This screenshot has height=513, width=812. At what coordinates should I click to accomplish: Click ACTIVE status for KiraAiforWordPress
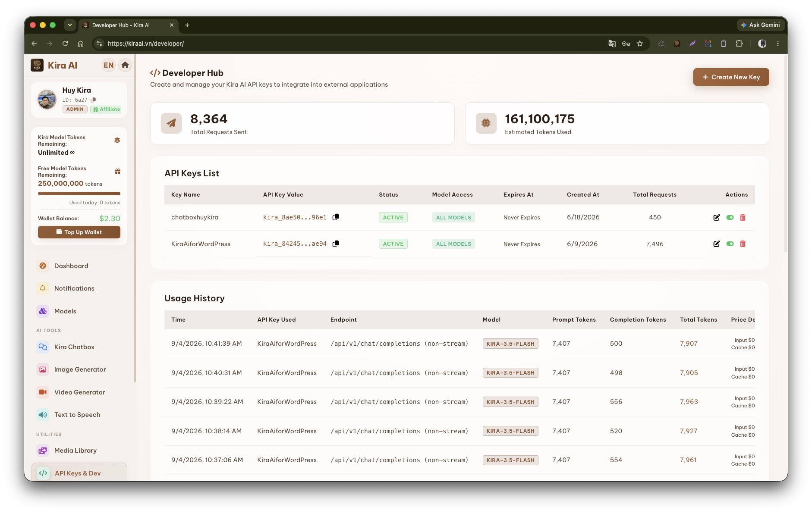click(393, 244)
